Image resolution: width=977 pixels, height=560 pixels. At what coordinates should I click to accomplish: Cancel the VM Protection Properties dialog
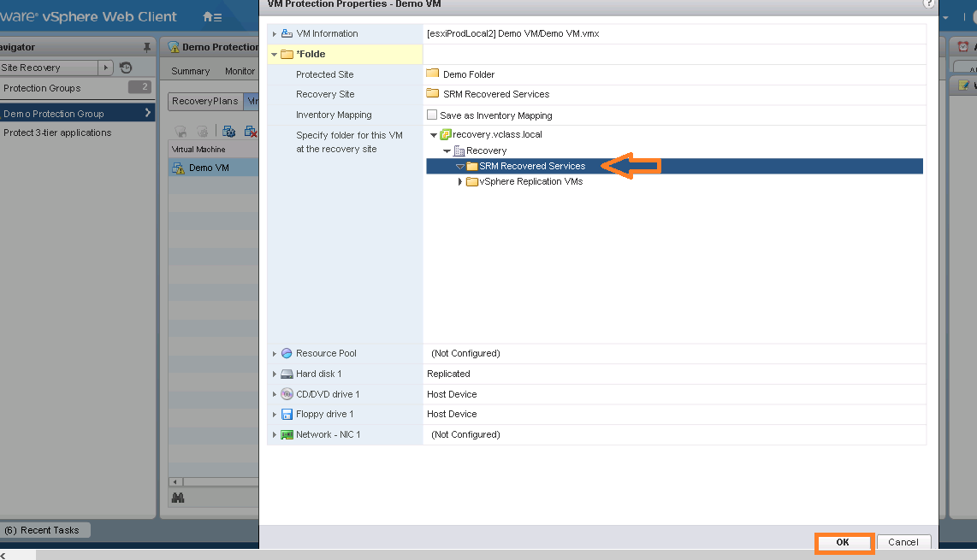click(903, 542)
